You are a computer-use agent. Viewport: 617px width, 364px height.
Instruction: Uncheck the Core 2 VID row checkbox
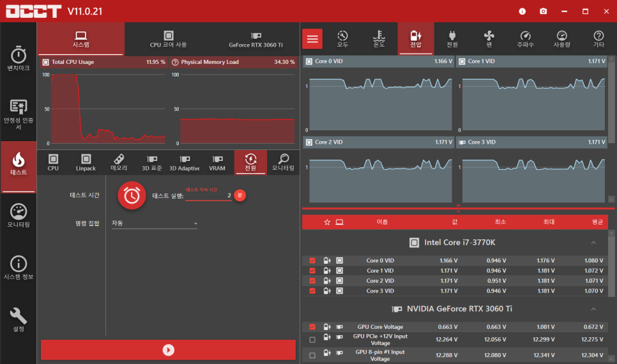[x=312, y=281]
